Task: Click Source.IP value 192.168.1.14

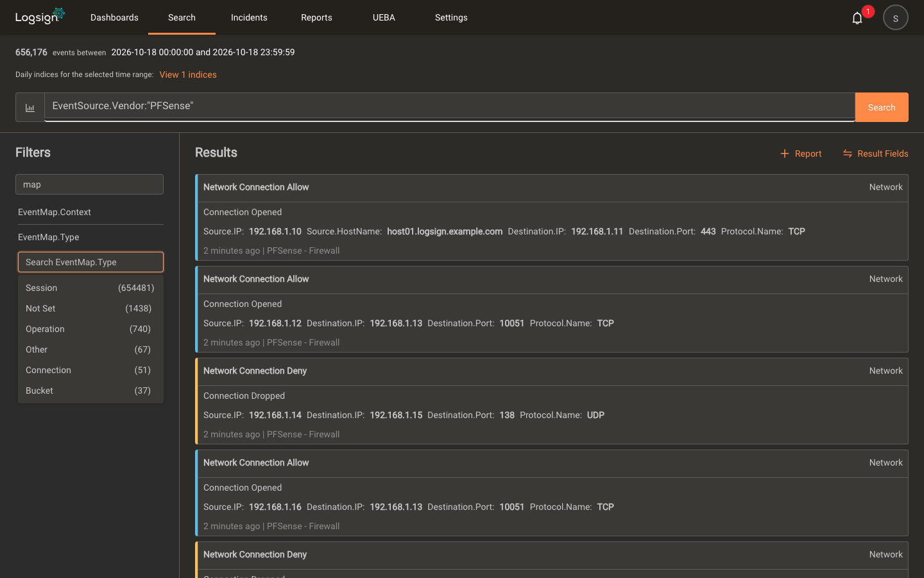Action: pyautogui.click(x=275, y=415)
